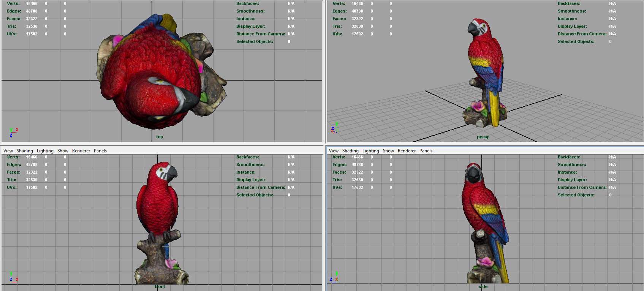Open the Panels menu in the front panel
Screen dimensions: 644x291
[100, 151]
